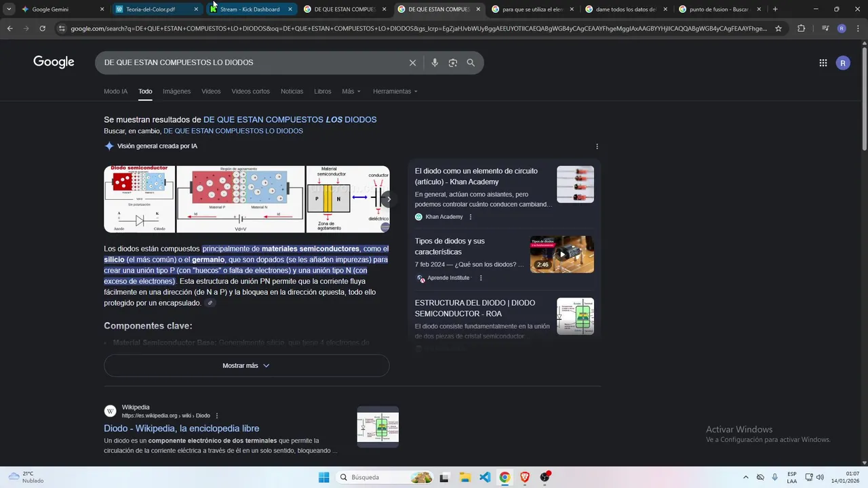Go to the Google homepage via logo
Screen dimensions: 868x488
54,62
